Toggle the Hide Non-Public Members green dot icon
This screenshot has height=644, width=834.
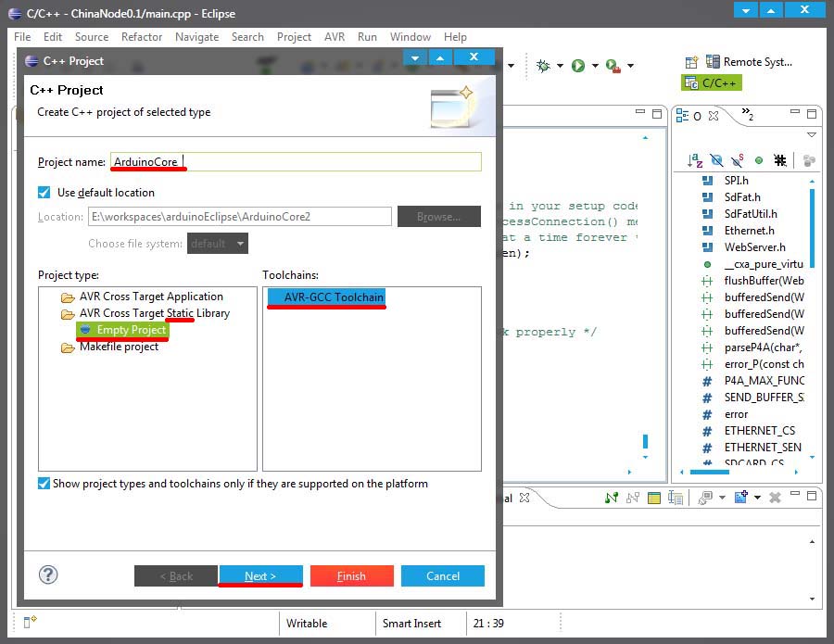pyautogui.click(x=759, y=160)
